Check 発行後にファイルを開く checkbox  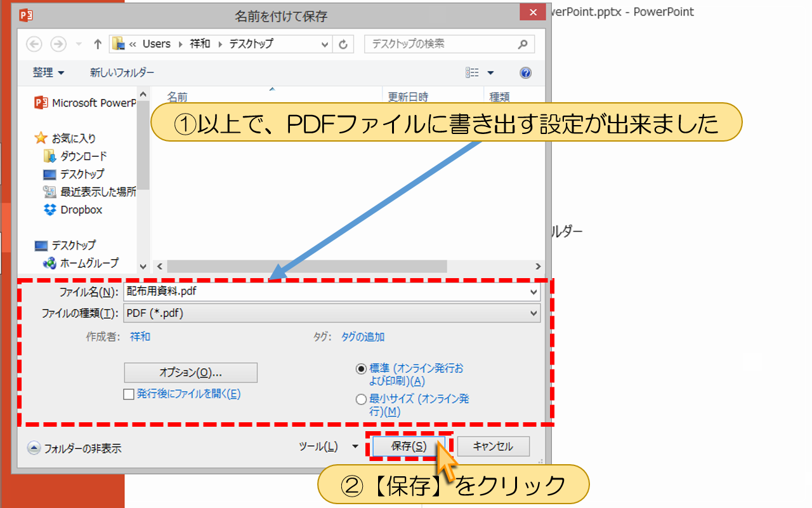pyautogui.click(x=129, y=394)
